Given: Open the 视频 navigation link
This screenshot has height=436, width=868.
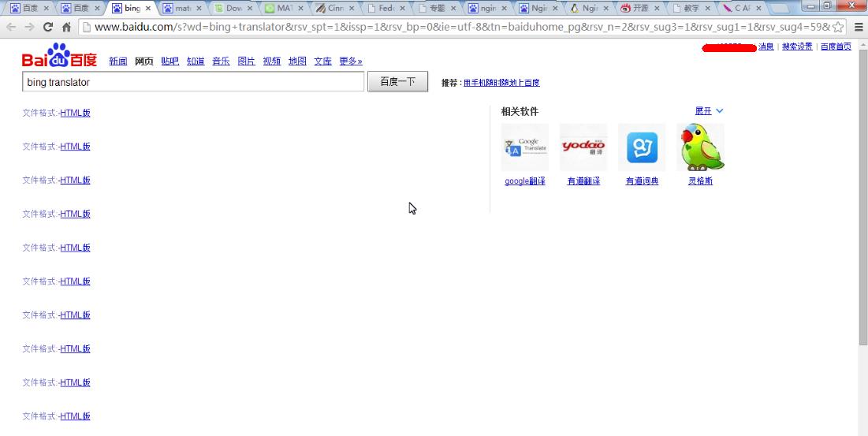Looking at the screenshot, I should (x=272, y=61).
